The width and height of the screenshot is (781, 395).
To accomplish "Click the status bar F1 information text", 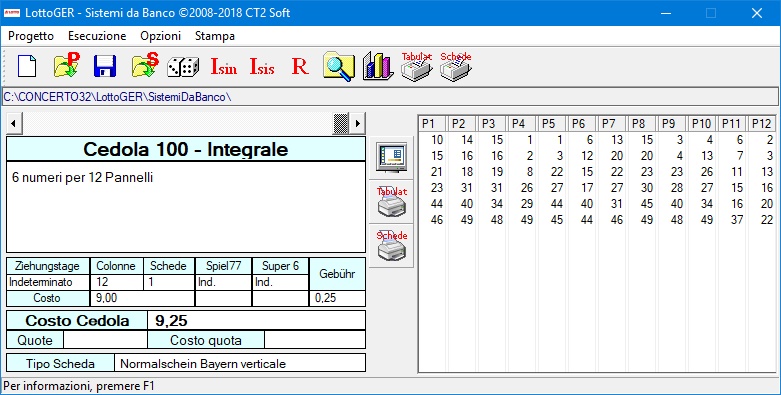I will [79, 386].
